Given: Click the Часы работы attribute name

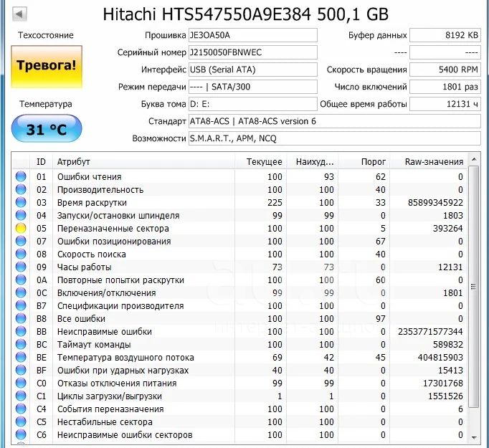Looking at the screenshot, I should pos(84,267).
